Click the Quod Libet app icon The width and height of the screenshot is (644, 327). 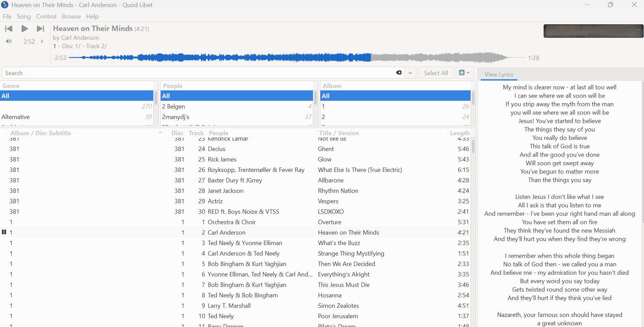5,5
